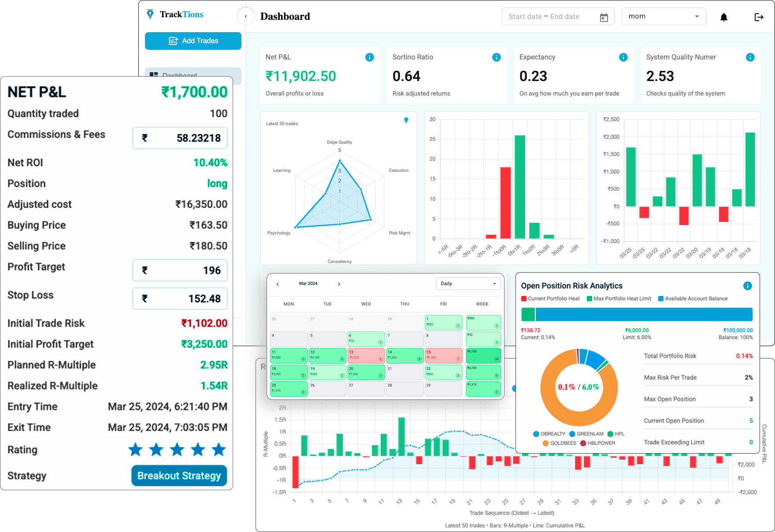This screenshot has height=532, width=775.
Task: Click the Sortino Ratio info icon
Action: coord(496,57)
